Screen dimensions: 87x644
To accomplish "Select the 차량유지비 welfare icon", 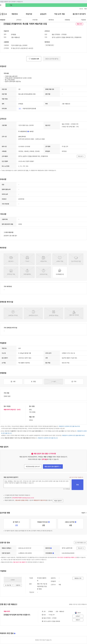I will [x=43, y=259].
